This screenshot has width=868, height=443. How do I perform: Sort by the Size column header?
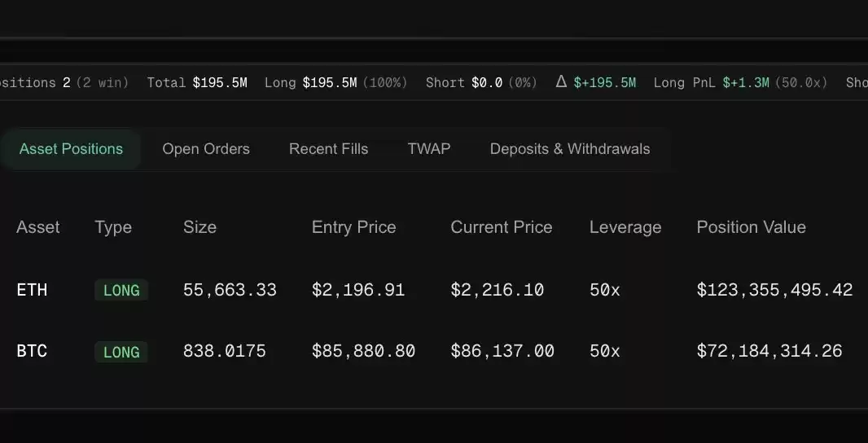[x=199, y=227]
